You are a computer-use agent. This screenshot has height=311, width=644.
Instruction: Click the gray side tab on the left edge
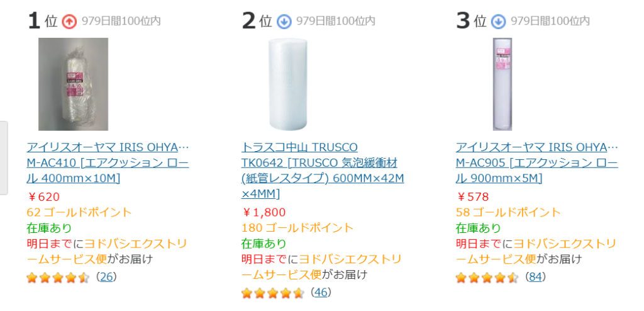[3, 157]
